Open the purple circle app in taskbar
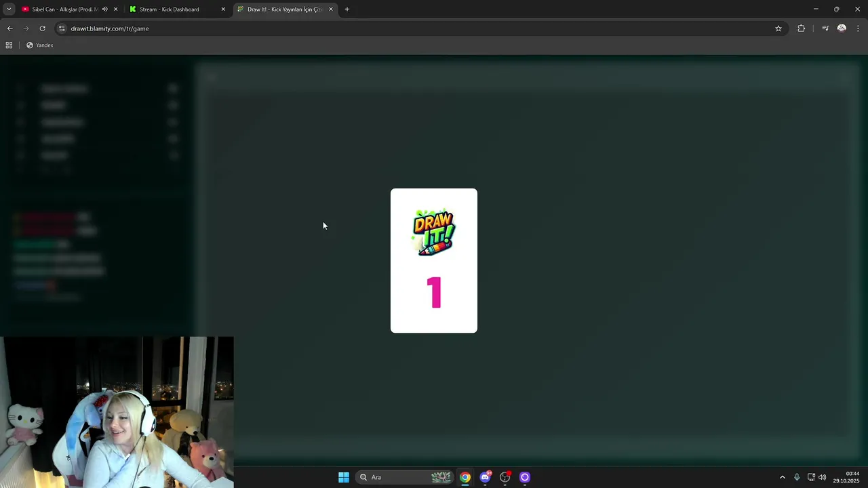The width and height of the screenshot is (868, 488). [524, 477]
